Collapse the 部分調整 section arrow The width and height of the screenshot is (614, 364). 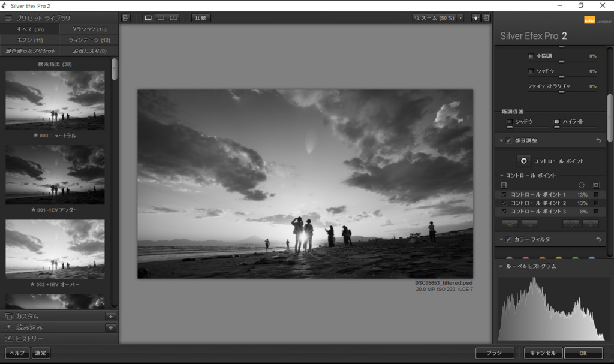501,140
